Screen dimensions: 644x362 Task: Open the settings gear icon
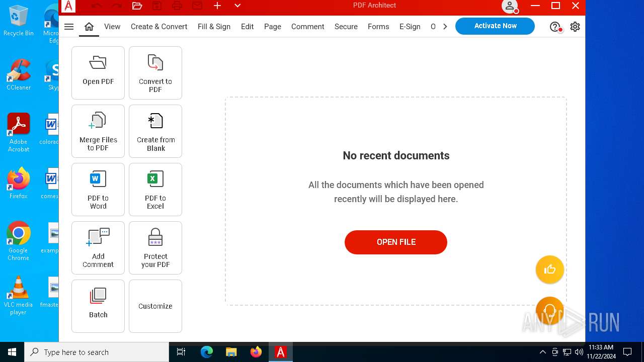click(x=575, y=27)
